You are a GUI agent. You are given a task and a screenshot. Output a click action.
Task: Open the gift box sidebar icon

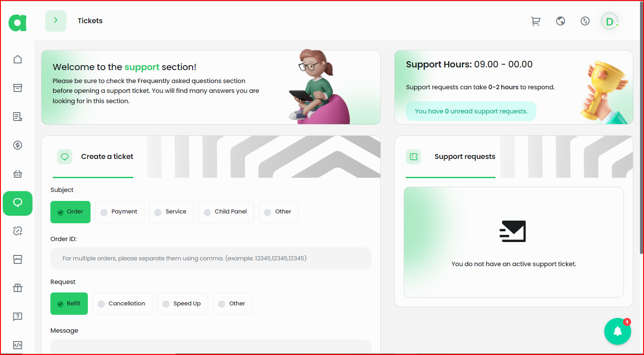click(17, 288)
